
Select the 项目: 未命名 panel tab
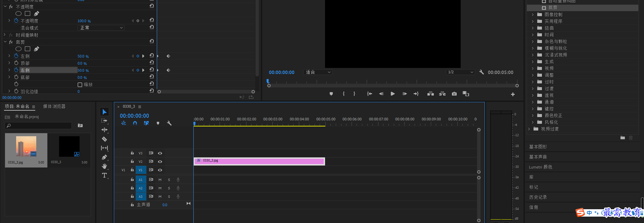coord(17,106)
